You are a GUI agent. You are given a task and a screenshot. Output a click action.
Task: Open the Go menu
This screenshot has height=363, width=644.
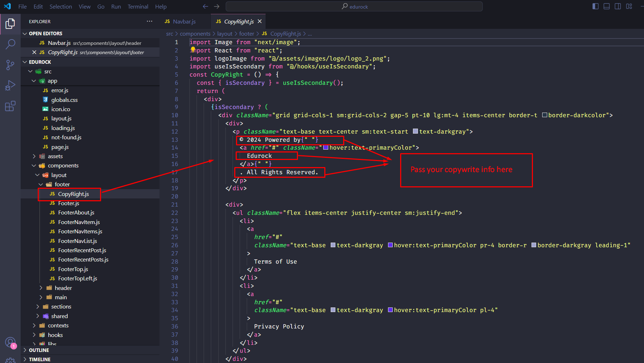(x=101, y=6)
